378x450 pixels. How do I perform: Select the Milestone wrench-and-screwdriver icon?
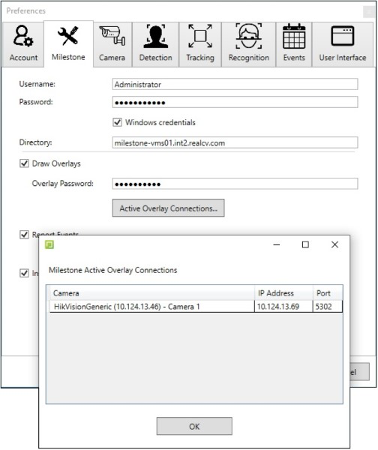[68, 36]
